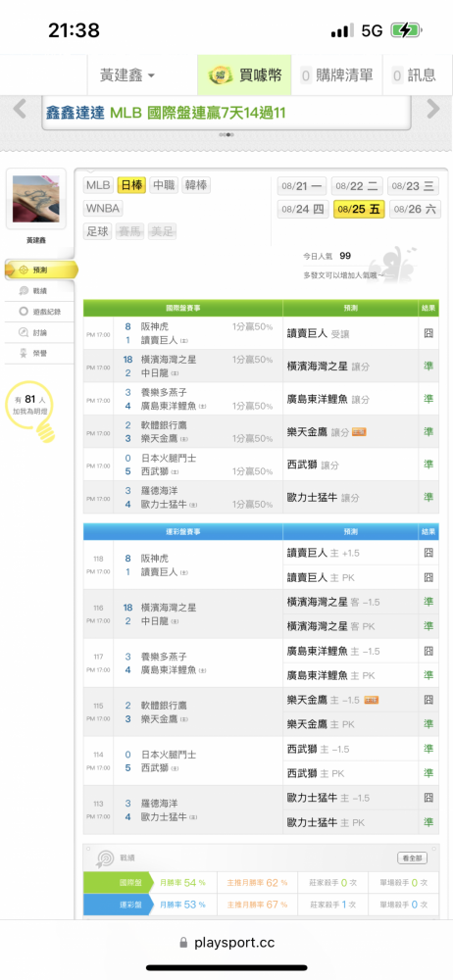Click prediction 歐力士猛牛 主 PK
Viewport: 453px width, 980px height.
pyautogui.click(x=326, y=822)
